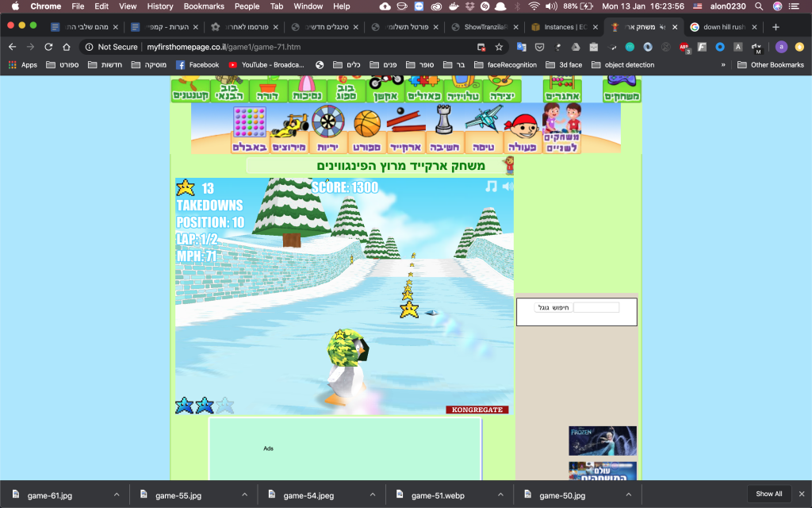
Task: Open a new browser tab
Action: (776, 27)
